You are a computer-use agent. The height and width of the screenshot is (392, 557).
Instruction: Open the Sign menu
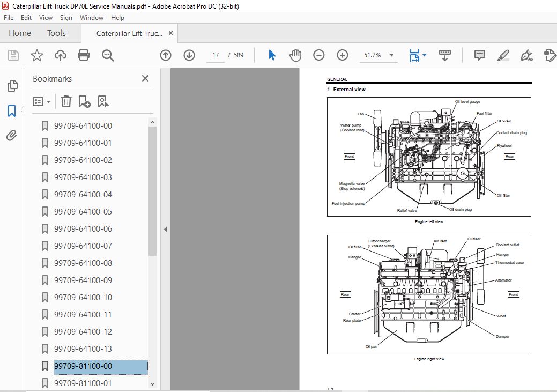click(x=66, y=17)
